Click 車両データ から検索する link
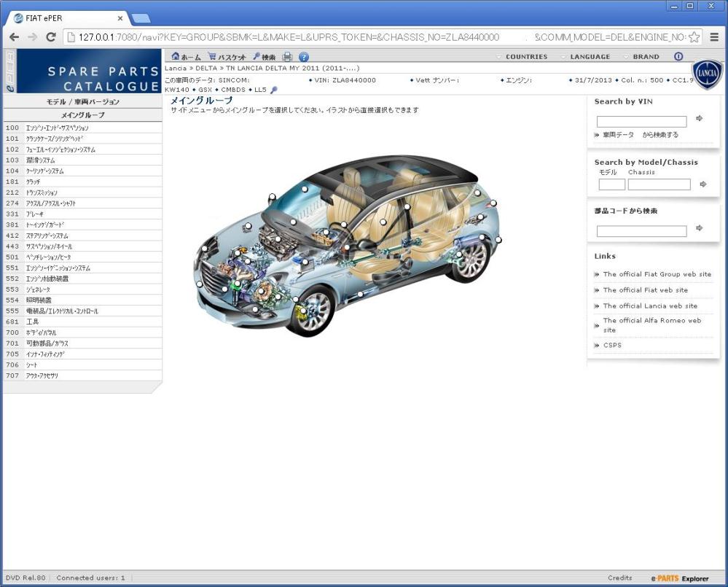Image resolution: width=728 pixels, height=587 pixels. pos(641,135)
